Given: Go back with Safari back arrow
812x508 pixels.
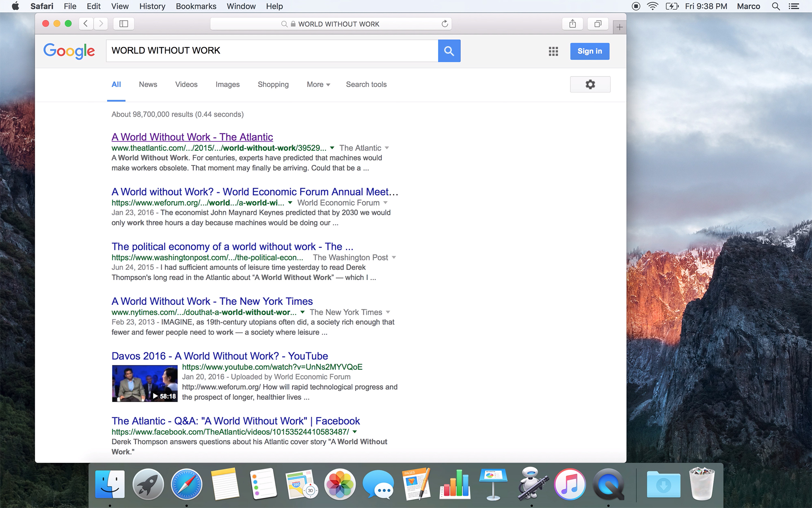Looking at the screenshot, I should [86, 24].
